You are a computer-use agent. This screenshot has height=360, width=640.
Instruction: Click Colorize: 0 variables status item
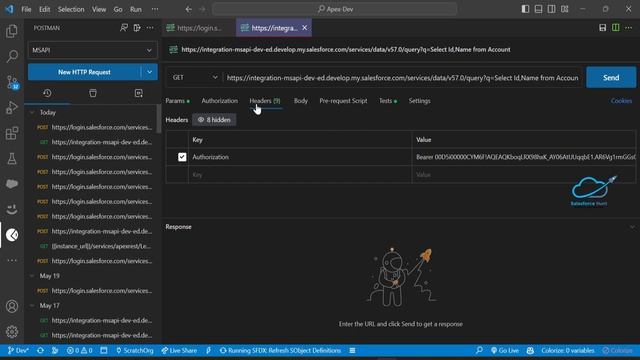point(567,350)
